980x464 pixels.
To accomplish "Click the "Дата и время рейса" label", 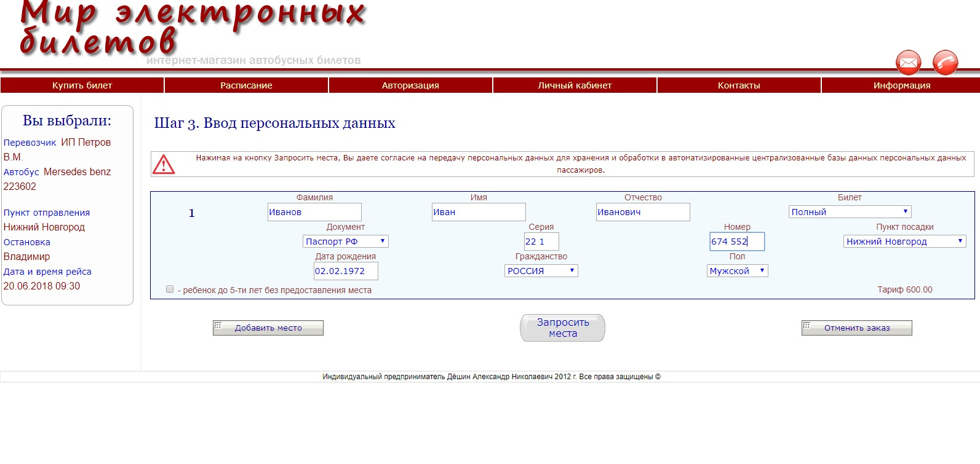I will [x=47, y=272].
